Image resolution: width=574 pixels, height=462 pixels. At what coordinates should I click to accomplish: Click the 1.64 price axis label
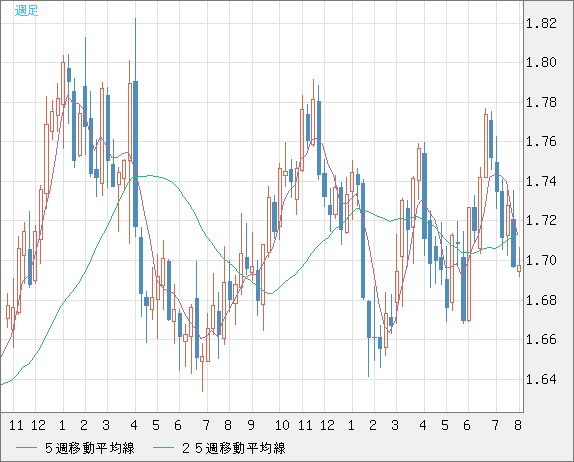point(541,379)
